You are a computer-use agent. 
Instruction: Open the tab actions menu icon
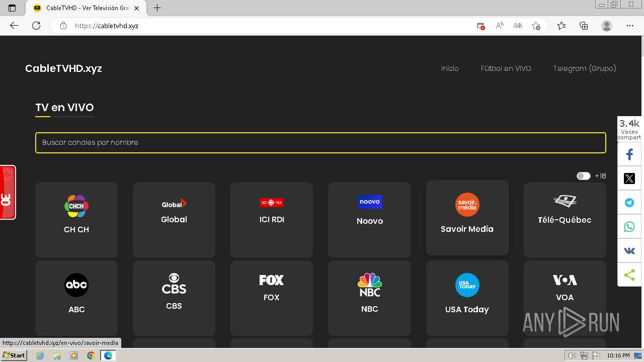pos(13,8)
